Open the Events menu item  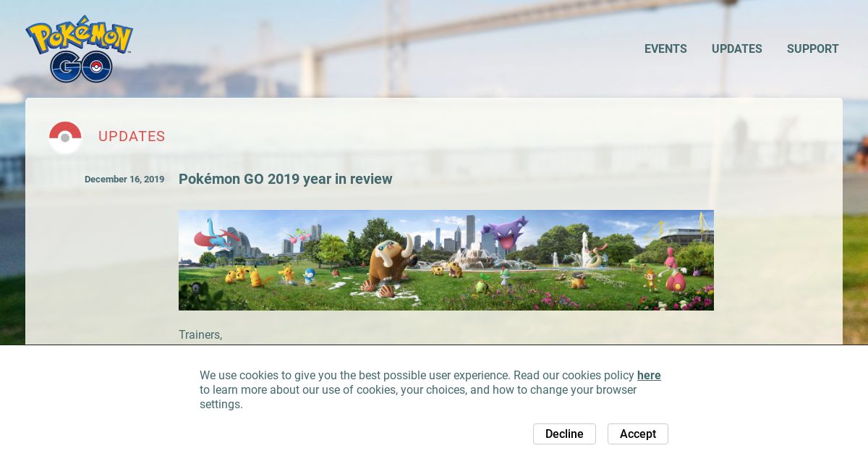point(665,49)
